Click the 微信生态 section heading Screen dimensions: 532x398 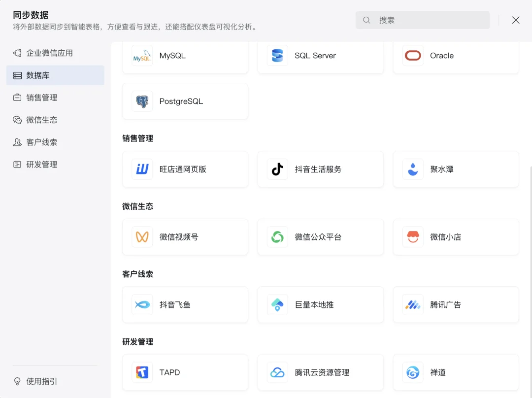coord(138,206)
